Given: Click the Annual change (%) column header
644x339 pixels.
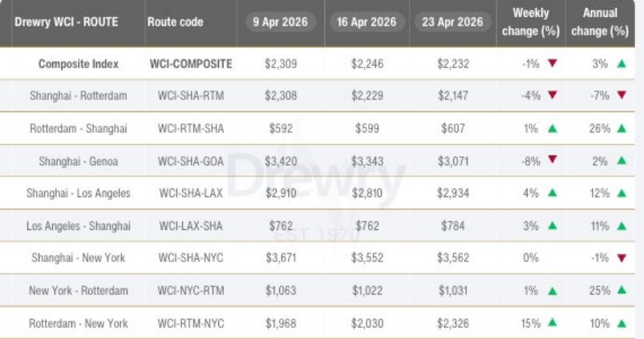Looking at the screenshot, I should [606, 22].
